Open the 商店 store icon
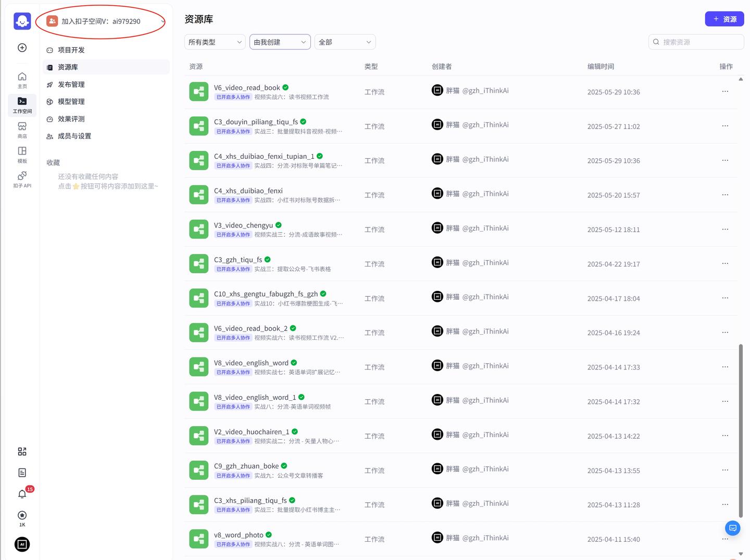This screenshot has height=560, width=750. click(22, 129)
